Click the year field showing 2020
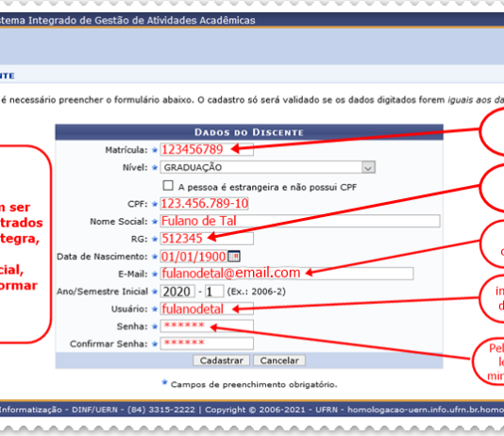The width and height of the screenshot is (504, 436). click(x=177, y=292)
